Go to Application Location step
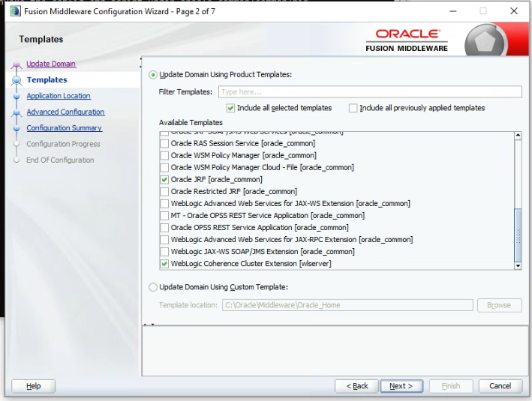 click(59, 96)
